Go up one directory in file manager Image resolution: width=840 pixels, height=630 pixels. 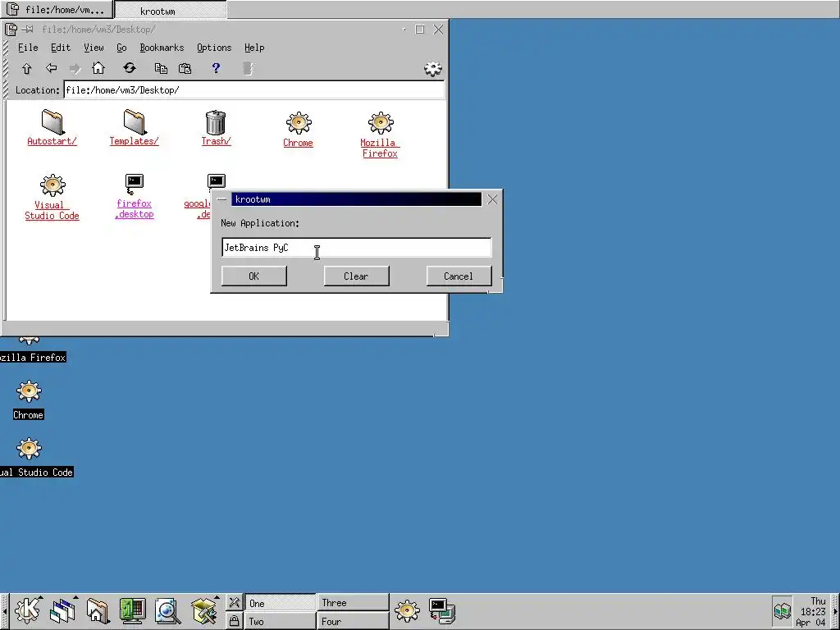(26, 69)
